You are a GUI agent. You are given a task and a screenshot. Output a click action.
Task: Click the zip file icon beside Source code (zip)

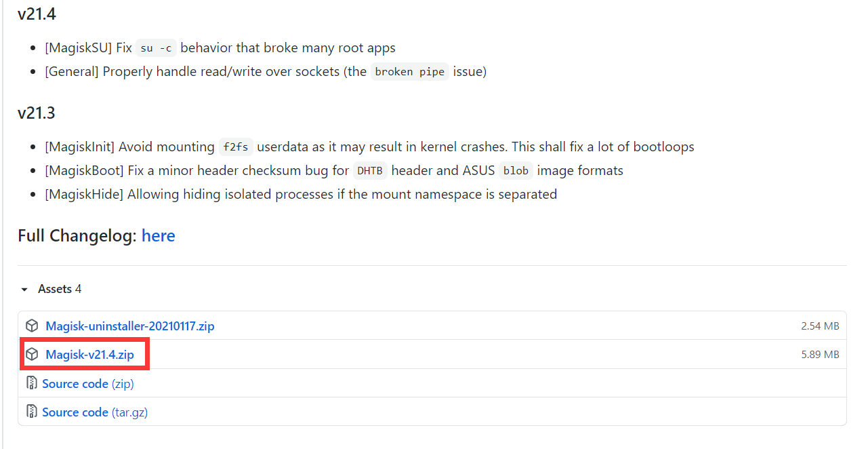pyautogui.click(x=31, y=383)
